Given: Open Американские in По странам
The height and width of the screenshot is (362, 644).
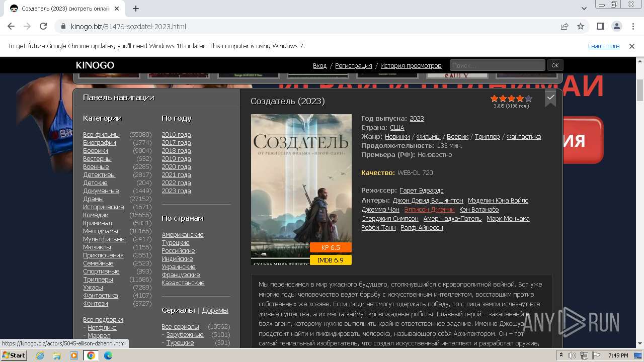Looking at the screenshot, I should pyautogui.click(x=183, y=235).
